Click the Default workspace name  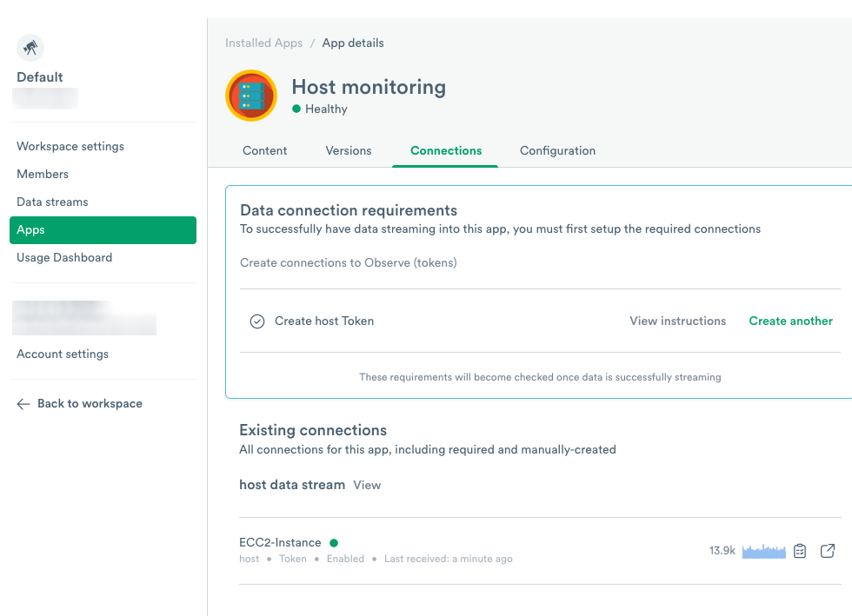tap(40, 77)
